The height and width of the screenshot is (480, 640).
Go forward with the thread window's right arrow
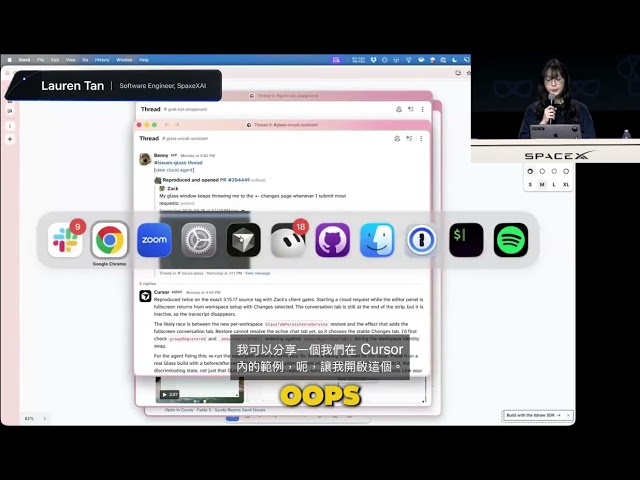click(177, 124)
